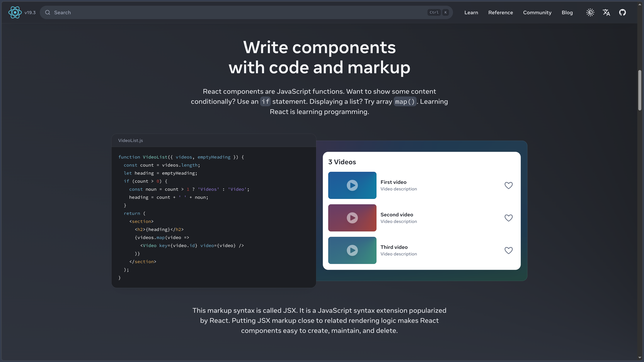Like the Third video heart icon
The height and width of the screenshot is (362, 644).
click(x=508, y=250)
